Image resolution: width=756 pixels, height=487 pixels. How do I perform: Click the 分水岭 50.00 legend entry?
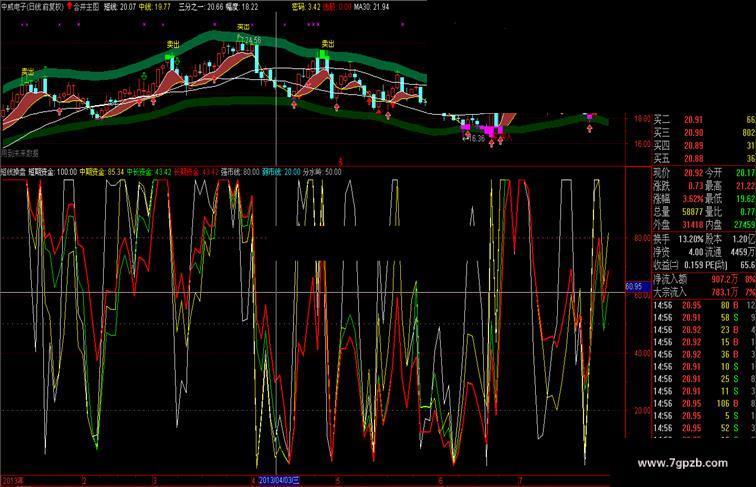pos(322,172)
